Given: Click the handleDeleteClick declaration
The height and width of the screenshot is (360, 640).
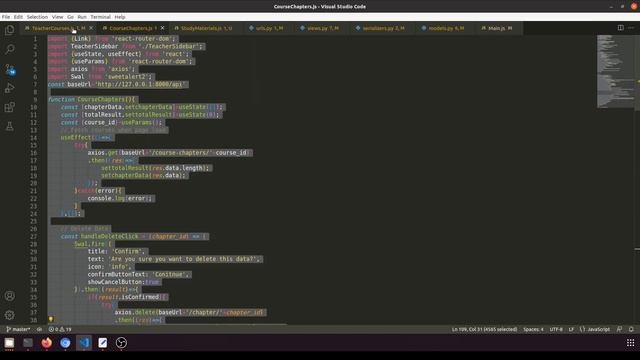Looking at the screenshot, I should click(x=134, y=236).
